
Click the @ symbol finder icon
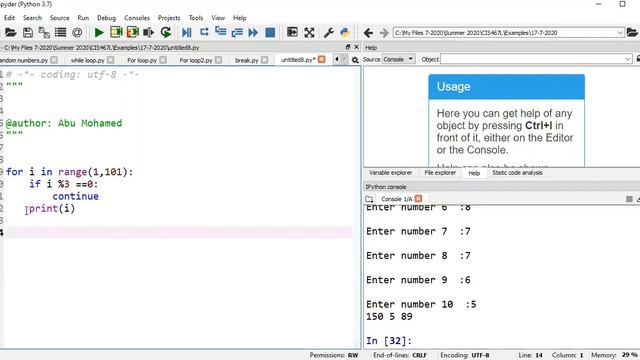[77, 32]
